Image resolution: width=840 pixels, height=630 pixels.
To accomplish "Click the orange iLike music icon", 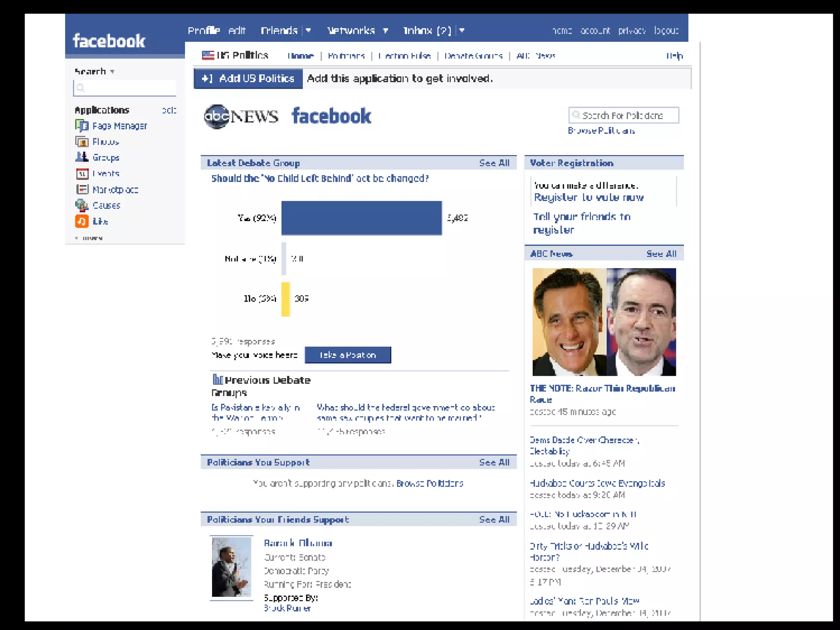I will [82, 221].
